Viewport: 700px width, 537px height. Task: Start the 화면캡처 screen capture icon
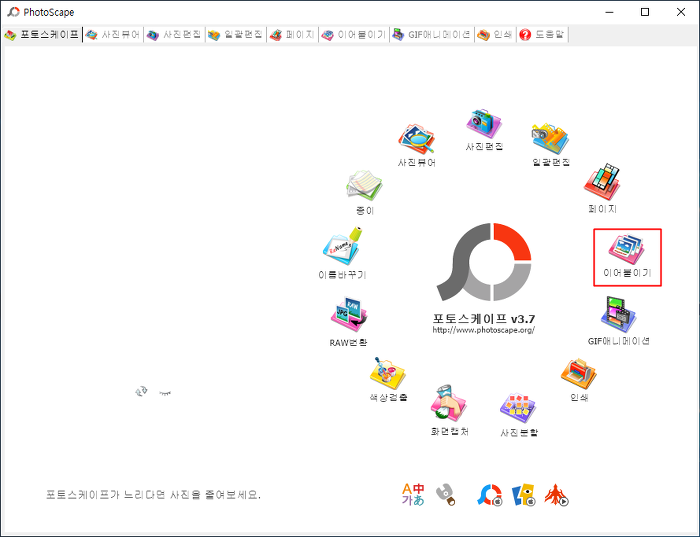449,410
